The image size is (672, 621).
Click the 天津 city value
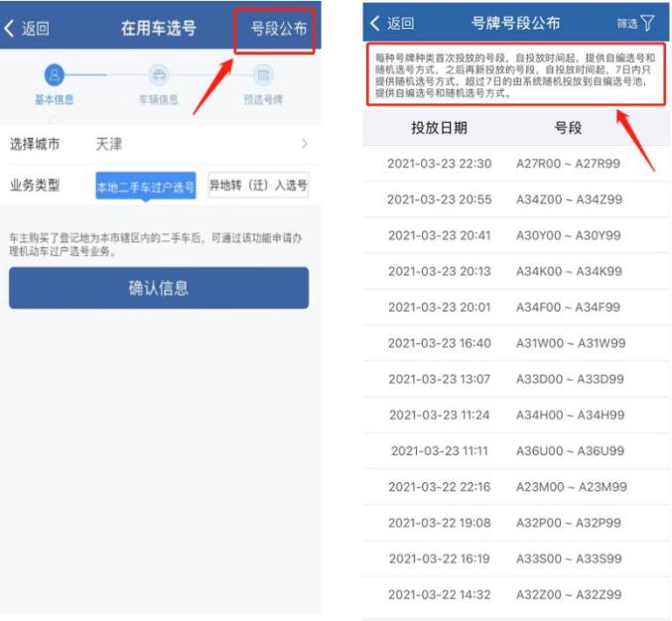tap(109, 144)
